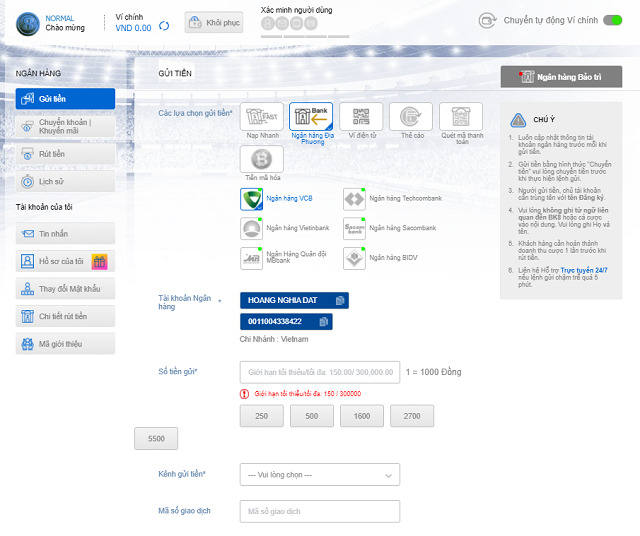Select quick amount 500
The height and width of the screenshot is (536, 640).
pos(312,416)
